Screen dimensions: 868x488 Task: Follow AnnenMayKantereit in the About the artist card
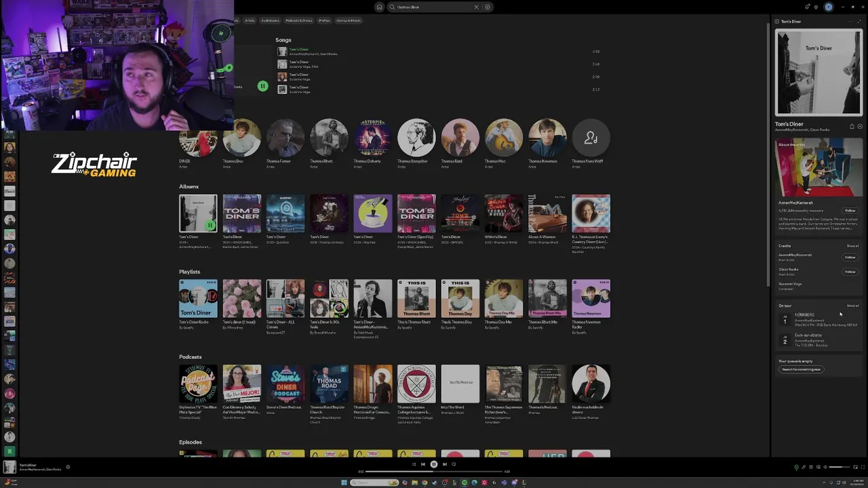850,211
